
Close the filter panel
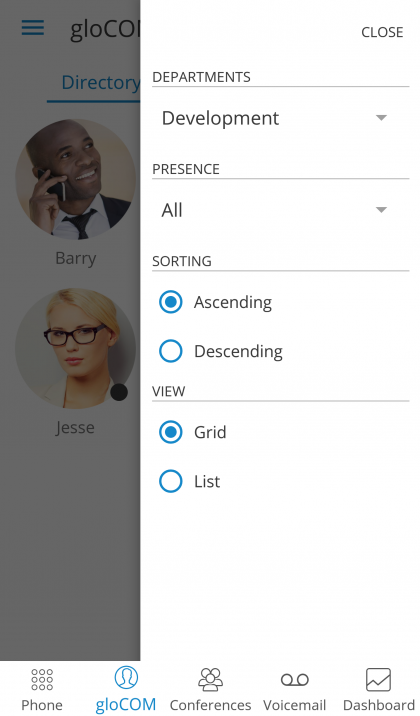click(382, 32)
